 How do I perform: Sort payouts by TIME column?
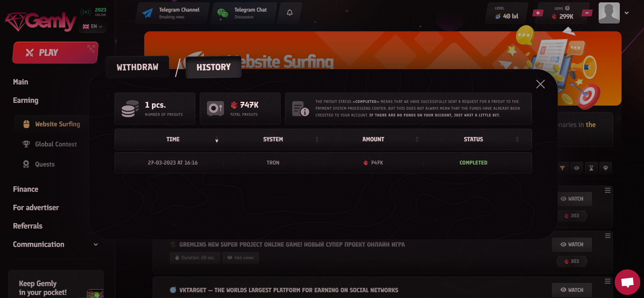pyautogui.click(x=173, y=139)
